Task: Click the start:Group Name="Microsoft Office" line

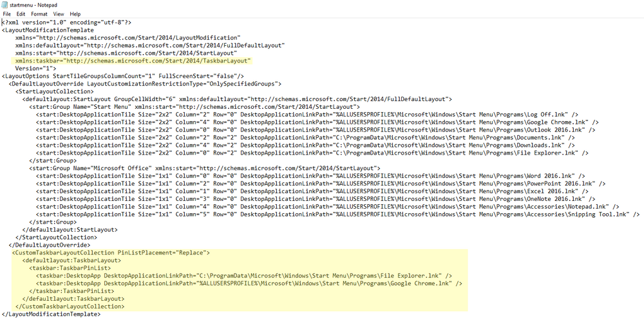Action: pos(205,168)
